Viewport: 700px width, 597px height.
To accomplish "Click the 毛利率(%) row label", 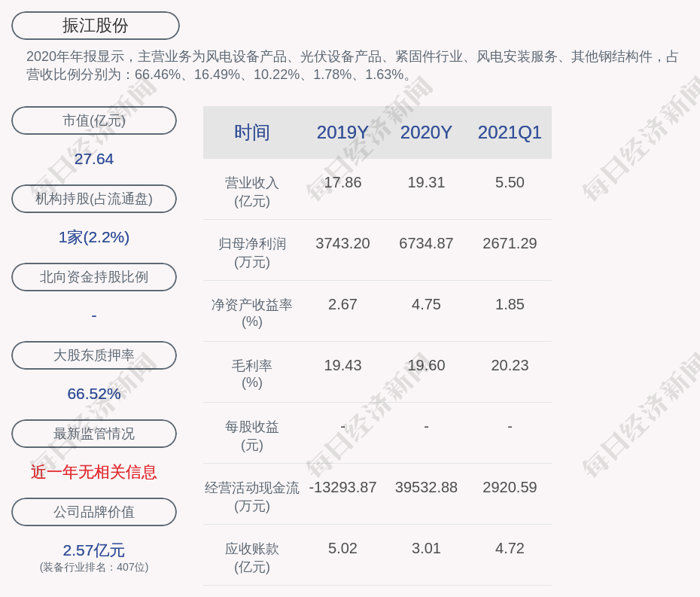I will point(252,374).
